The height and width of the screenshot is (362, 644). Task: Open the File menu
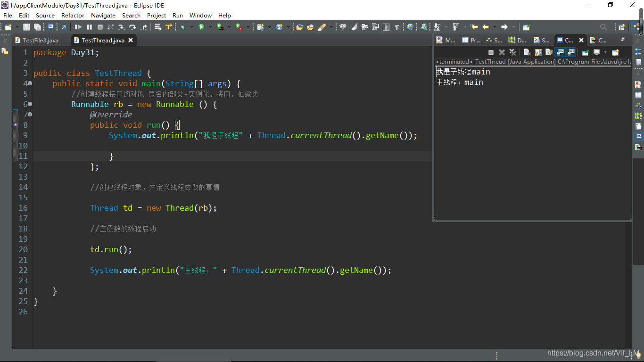(8, 15)
